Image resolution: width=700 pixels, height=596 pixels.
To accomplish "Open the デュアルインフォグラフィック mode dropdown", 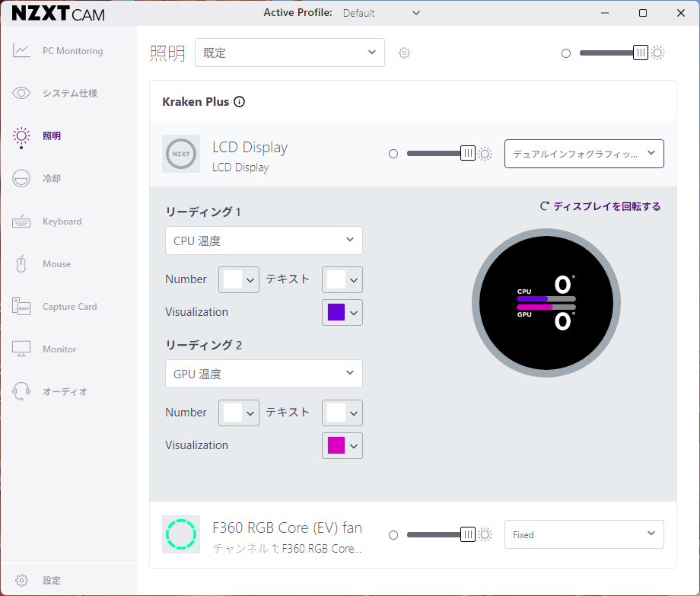I will click(x=584, y=154).
